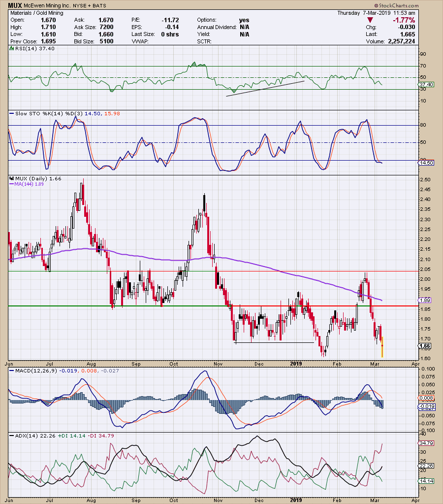
Task: Click the RSI legend icon beside RSI(14)
Action: 11,49
